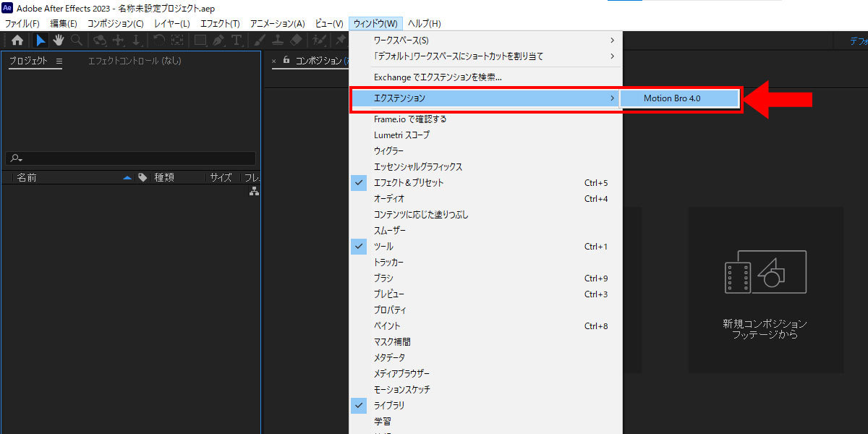868x434 pixels.
Task: Open the レイヤー(L) menu
Action: (x=172, y=24)
